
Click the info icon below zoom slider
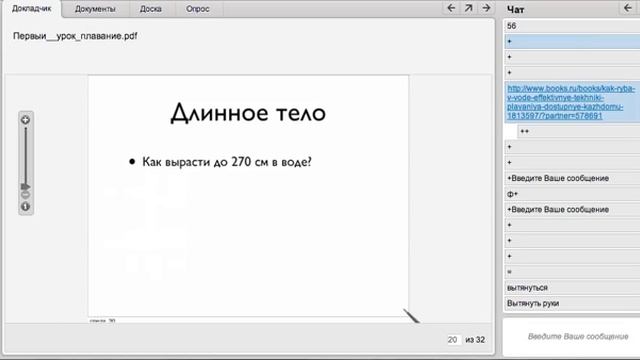25,207
